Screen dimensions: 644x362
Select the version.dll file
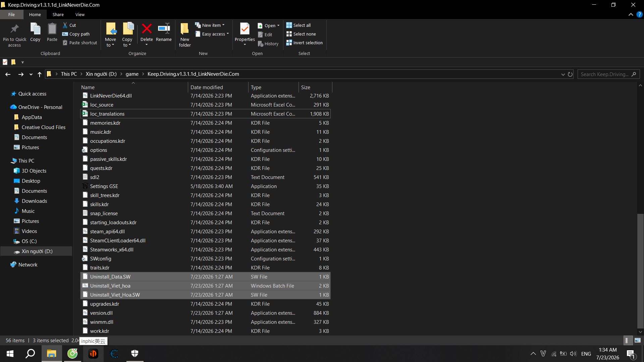[x=205, y=313]
